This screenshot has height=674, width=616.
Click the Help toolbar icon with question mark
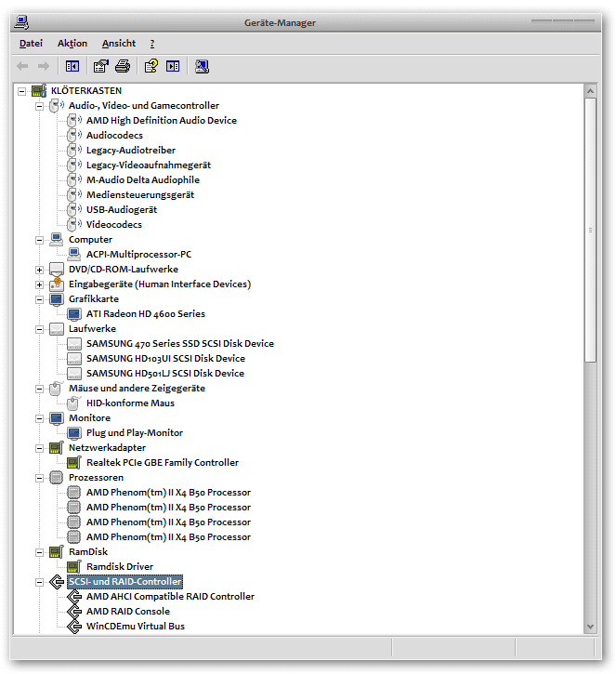[x=151, y=66]
